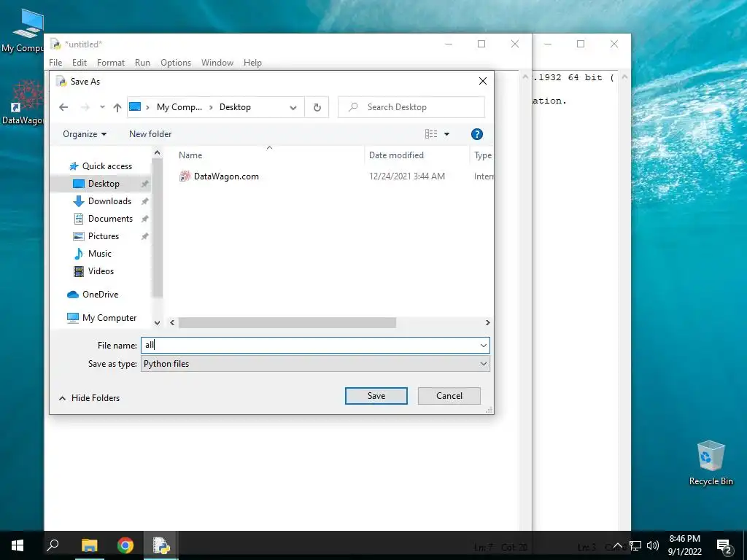This screenshot has height=560, width=747.
Task: Refresh the Desktop folder listing
Action: 317,107
